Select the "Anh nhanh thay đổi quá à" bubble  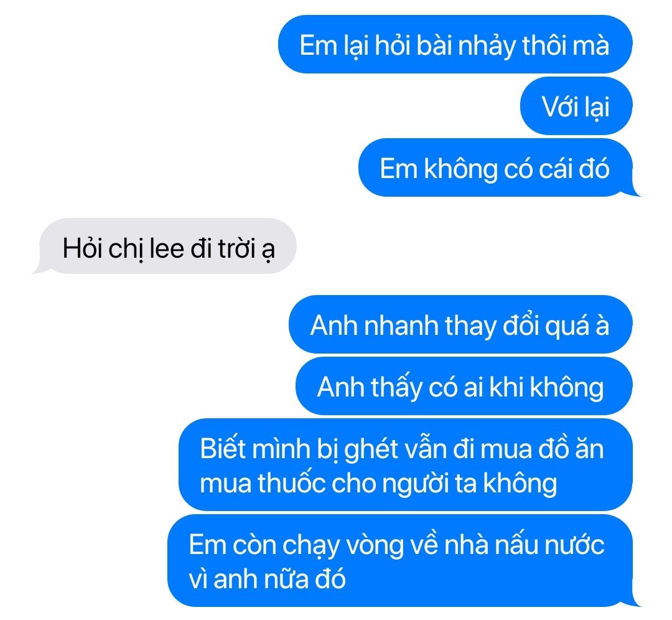460,324
